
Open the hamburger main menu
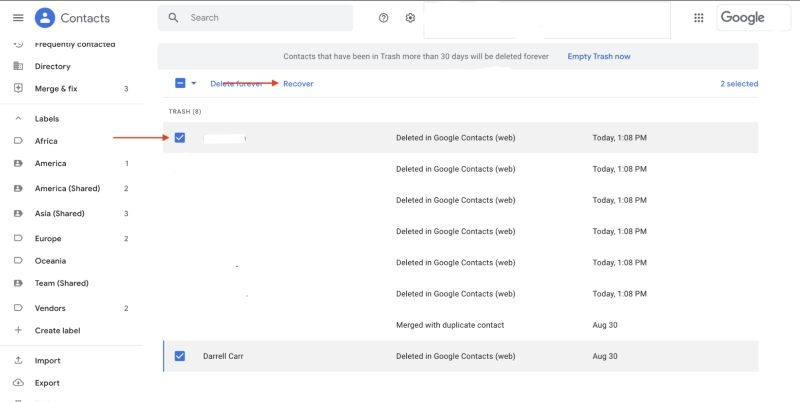pos(18,18)
